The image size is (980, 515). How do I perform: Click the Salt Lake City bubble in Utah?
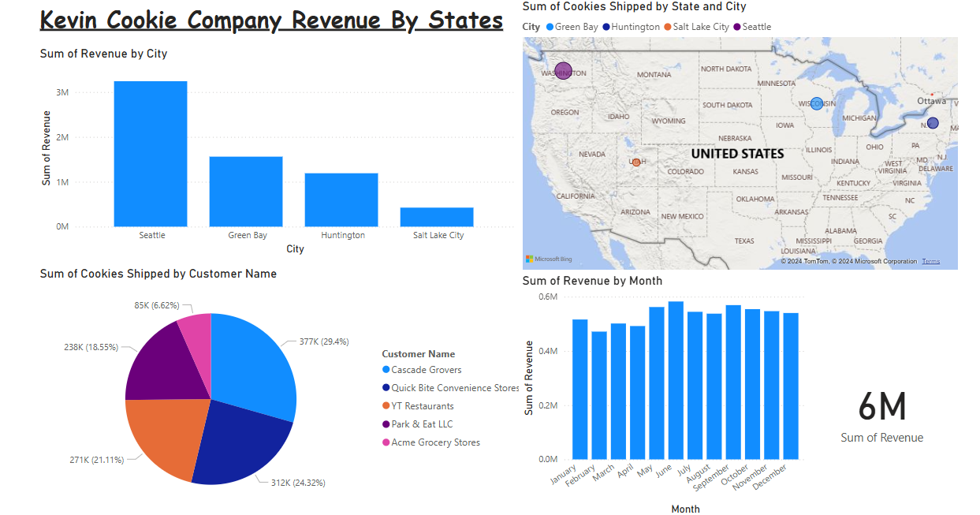click(636, 162)
